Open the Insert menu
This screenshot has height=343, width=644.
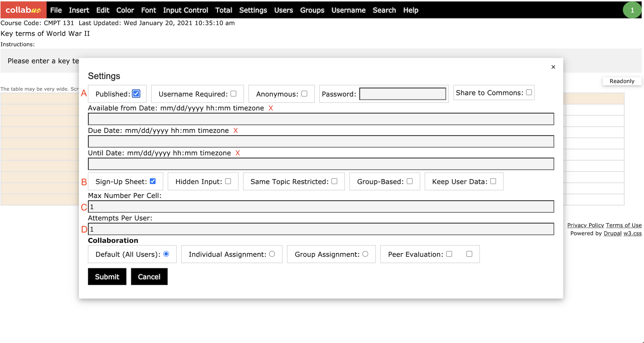(79, 10)
